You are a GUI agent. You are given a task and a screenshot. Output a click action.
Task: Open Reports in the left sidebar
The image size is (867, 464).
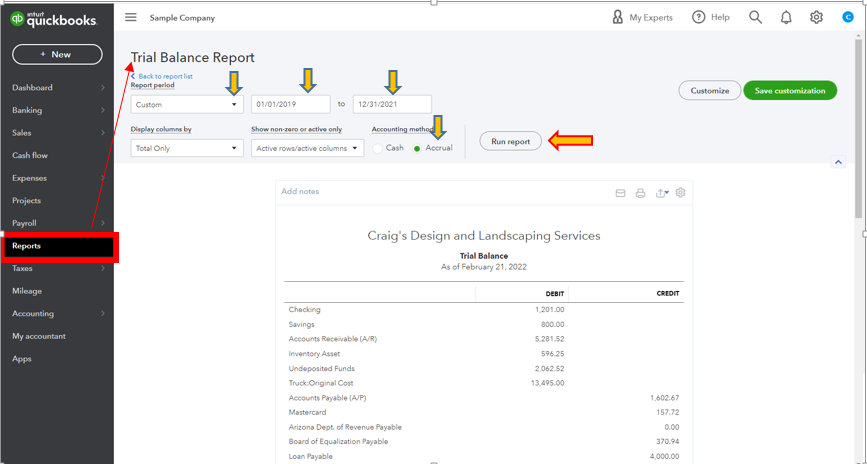pyautogui.click(x=60, y=246)
